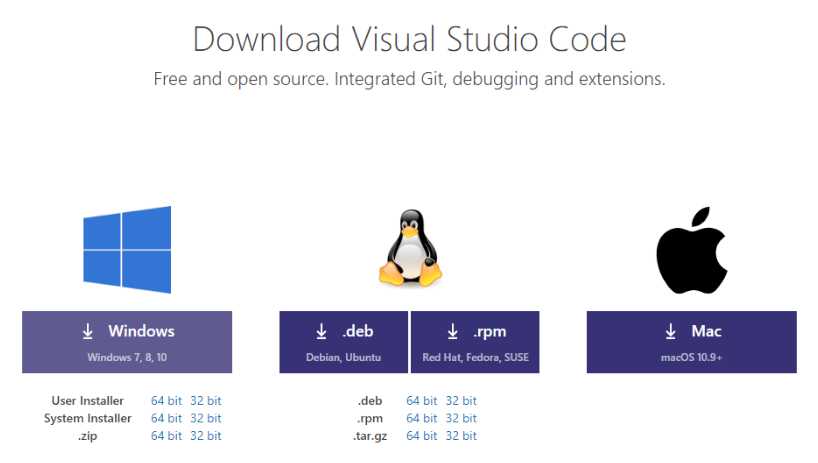Get the Windows .zip 32 bit download
818x463 pixels.
pos(206,435)
